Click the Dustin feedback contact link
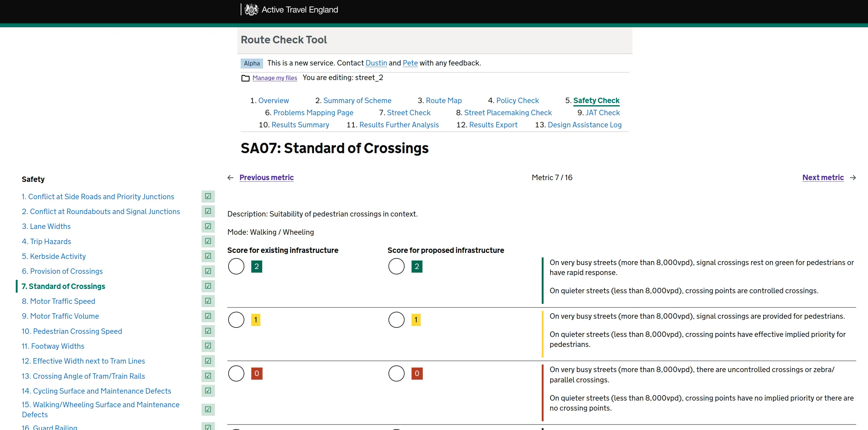This screenshot has height=430, width=868. (376, 63)
